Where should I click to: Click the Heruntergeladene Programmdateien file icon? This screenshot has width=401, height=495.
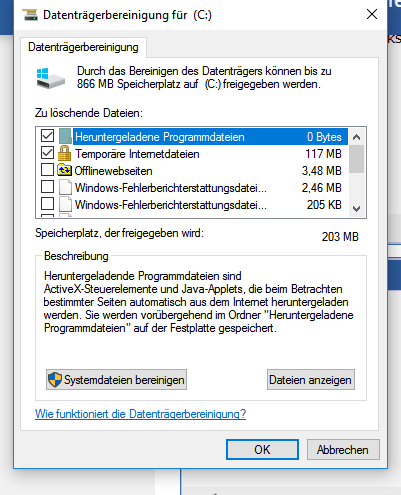(65, 137)
